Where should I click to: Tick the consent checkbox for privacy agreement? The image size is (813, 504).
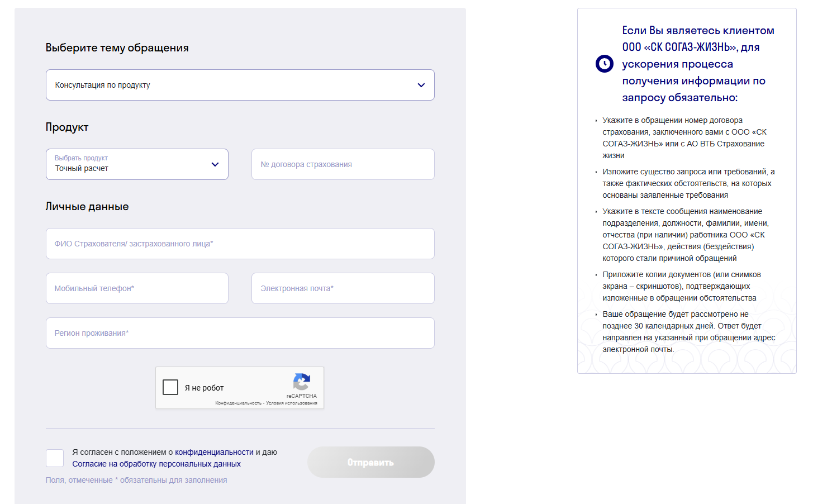pyautogui.click(x=55, y=458)
